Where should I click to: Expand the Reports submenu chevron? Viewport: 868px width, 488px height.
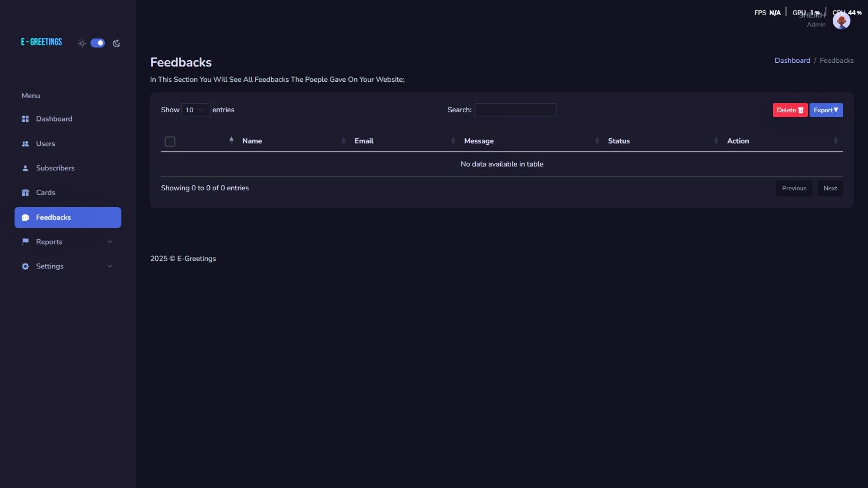(x=110, y=242)
